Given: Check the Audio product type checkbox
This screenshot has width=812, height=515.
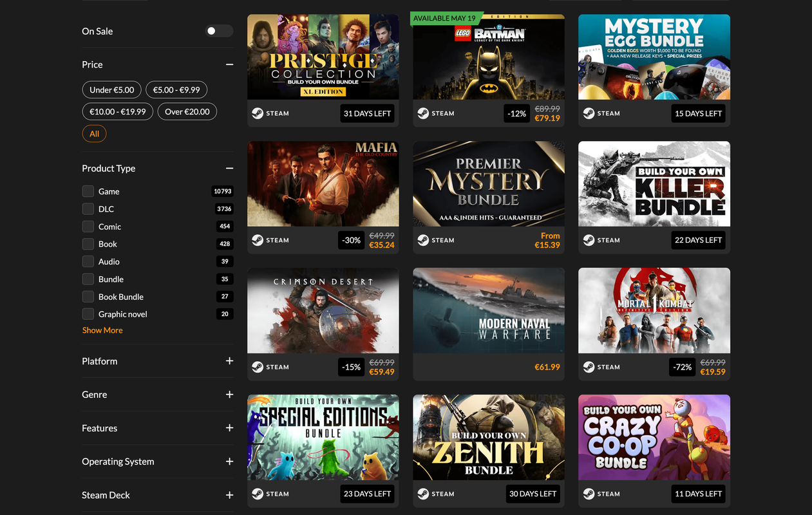Looking at the screenshot, I should pos(88,261).
